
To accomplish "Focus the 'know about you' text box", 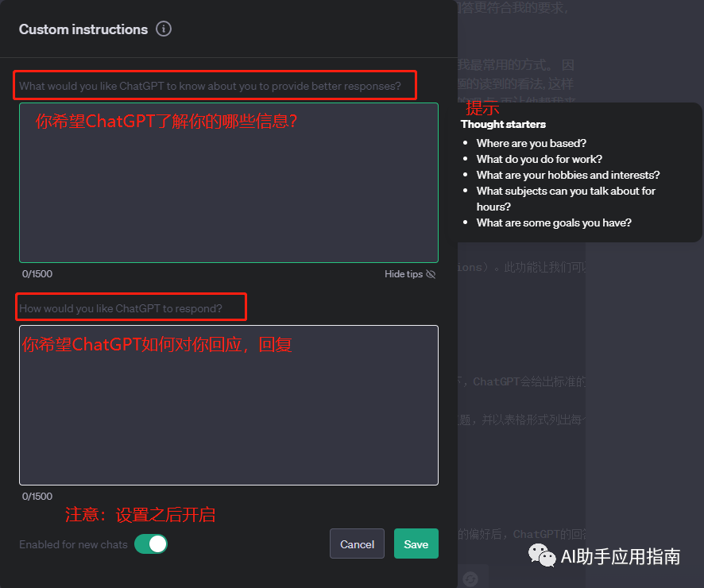I will click(x=229, y=183).
